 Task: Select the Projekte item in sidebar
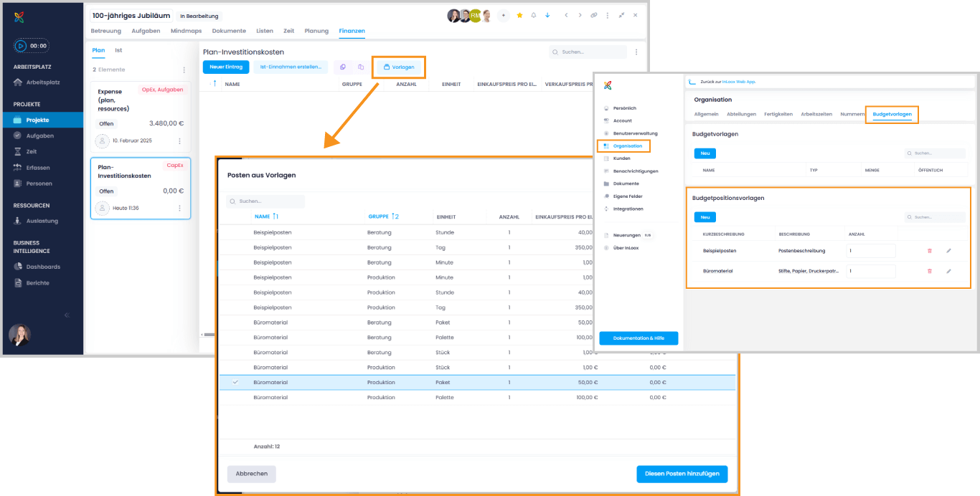[x=42, y=120]
